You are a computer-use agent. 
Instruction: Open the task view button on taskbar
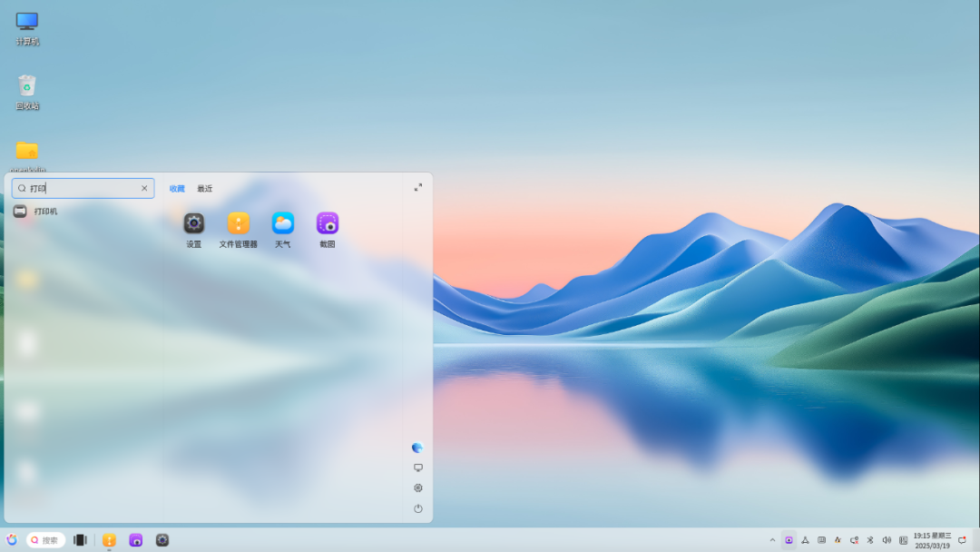pos(80,540)
